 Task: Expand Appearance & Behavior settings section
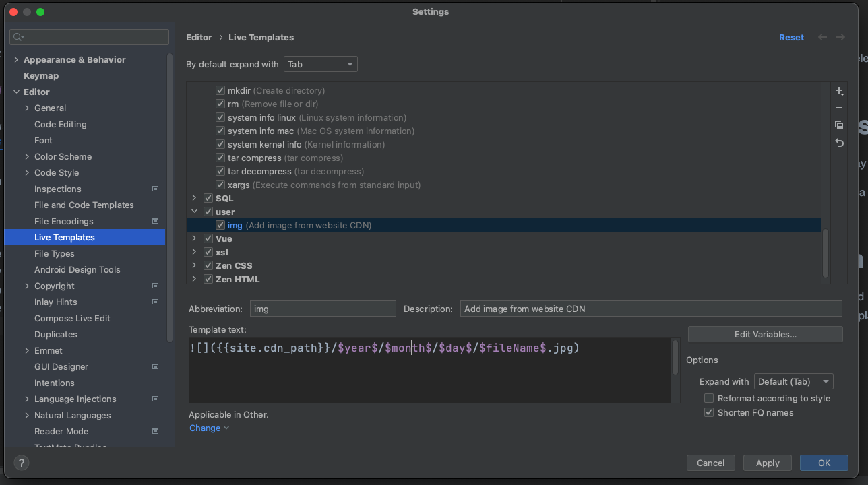pos(16,59)
